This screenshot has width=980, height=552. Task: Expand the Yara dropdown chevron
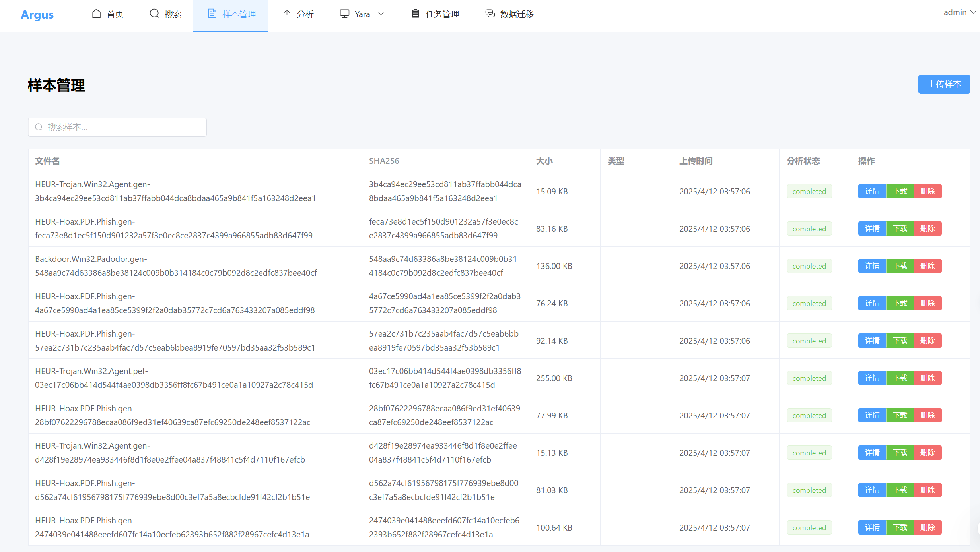[x=381, y=14]
